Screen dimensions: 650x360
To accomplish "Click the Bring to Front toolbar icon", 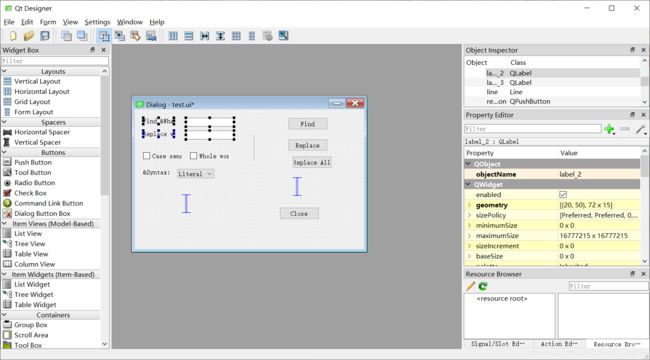I will [82, 36].
